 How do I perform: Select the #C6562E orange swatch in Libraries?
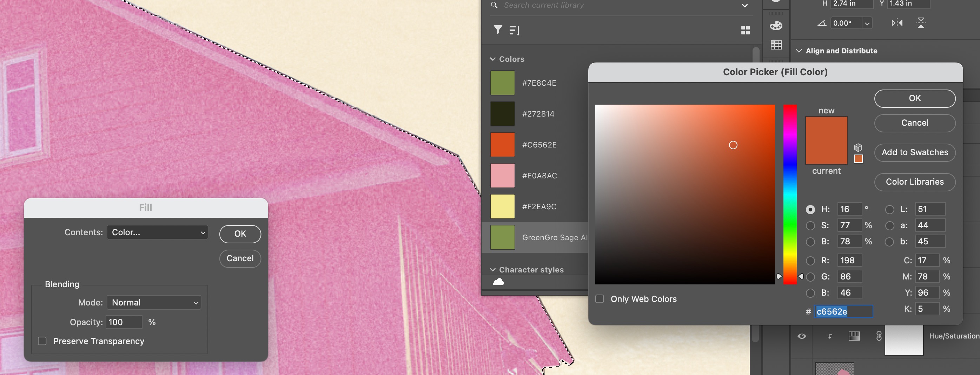coord(503,145)
